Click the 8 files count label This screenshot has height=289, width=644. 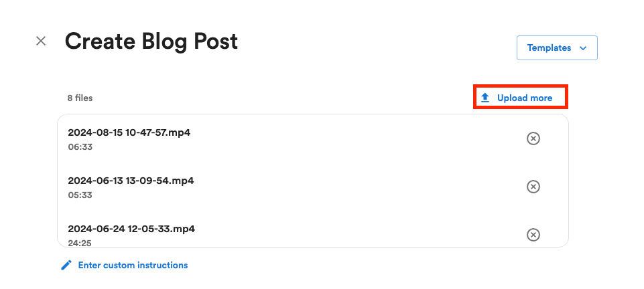80,98
